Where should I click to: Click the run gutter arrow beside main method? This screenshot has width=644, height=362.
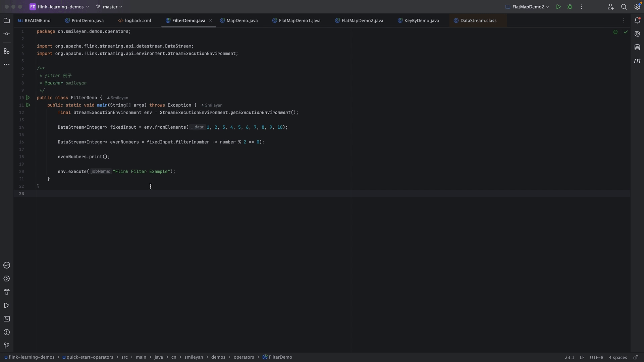point(28,105)
